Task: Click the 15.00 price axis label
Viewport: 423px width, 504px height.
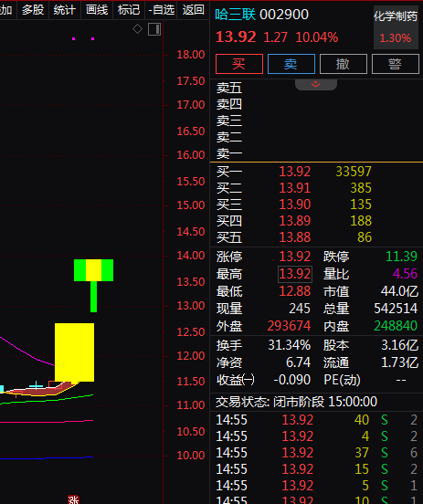Action: click(x=191, y=205)
